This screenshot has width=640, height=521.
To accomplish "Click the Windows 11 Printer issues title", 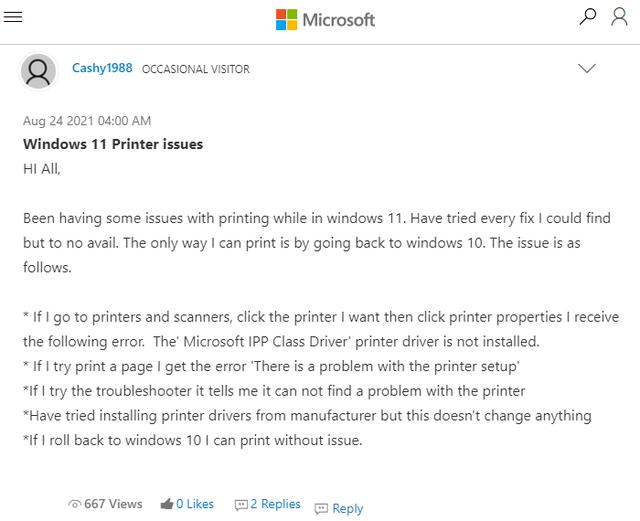I will (x=113, y=144).
